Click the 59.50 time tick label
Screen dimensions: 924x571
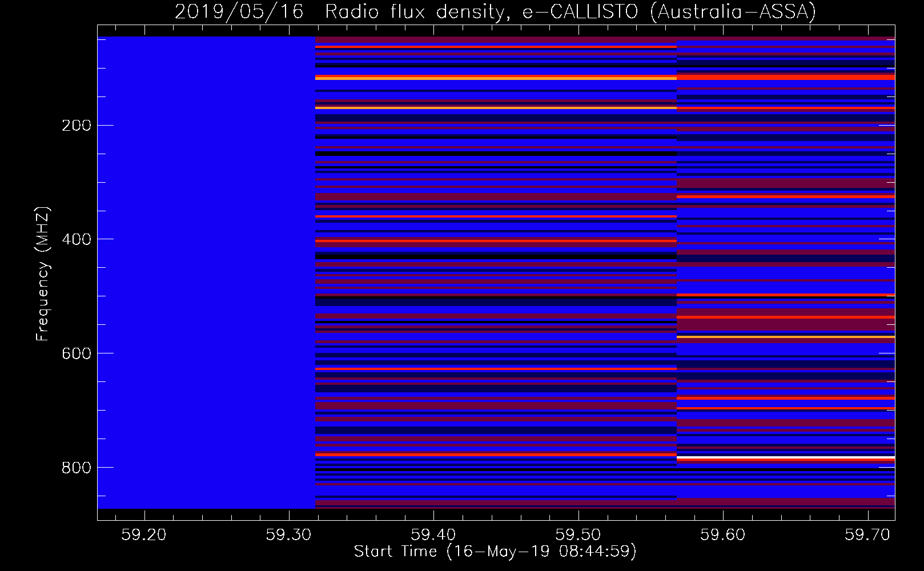click(x=578, y=534)
